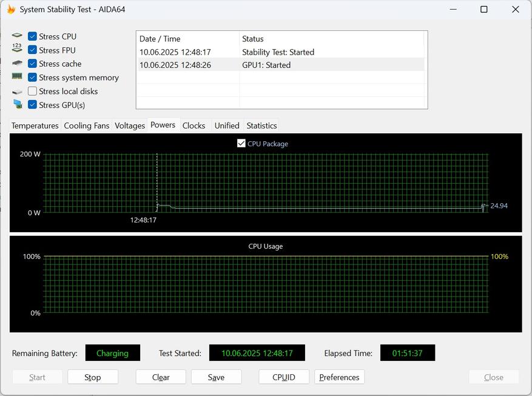
Task: Click the 200 W axis label
Action: tap(30, 154)
